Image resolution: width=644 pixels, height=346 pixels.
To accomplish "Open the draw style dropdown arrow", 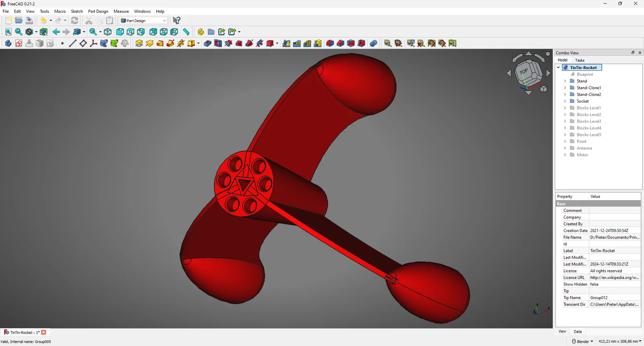I will [x=36, y=32].
